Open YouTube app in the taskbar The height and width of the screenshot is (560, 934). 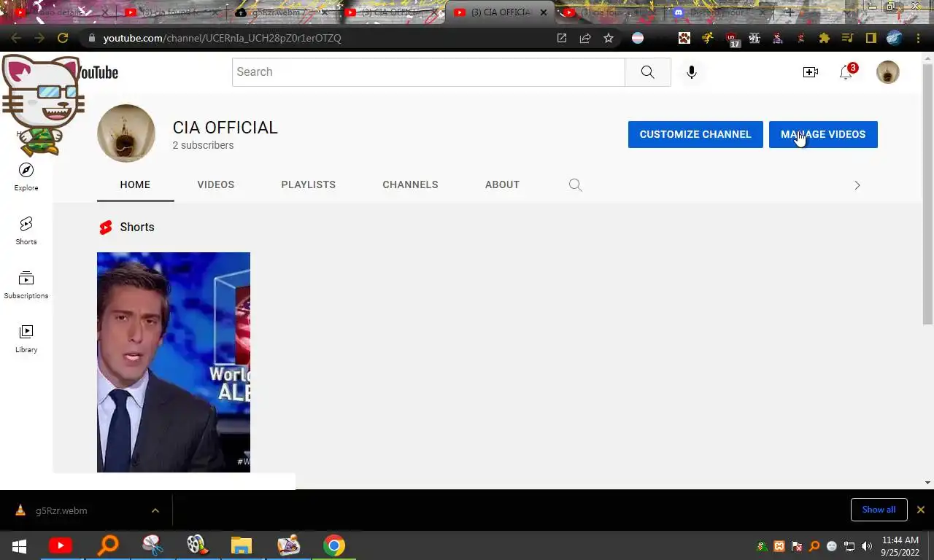point(61,546)
